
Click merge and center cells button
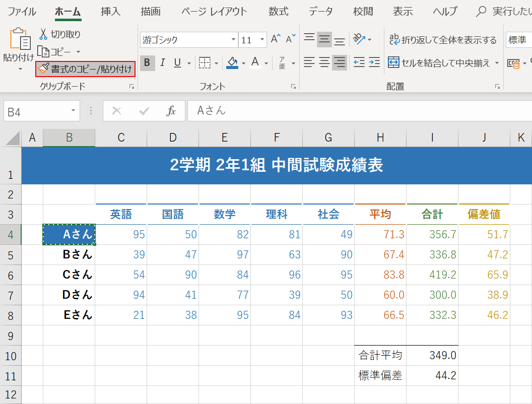click(x=439, y=63)
